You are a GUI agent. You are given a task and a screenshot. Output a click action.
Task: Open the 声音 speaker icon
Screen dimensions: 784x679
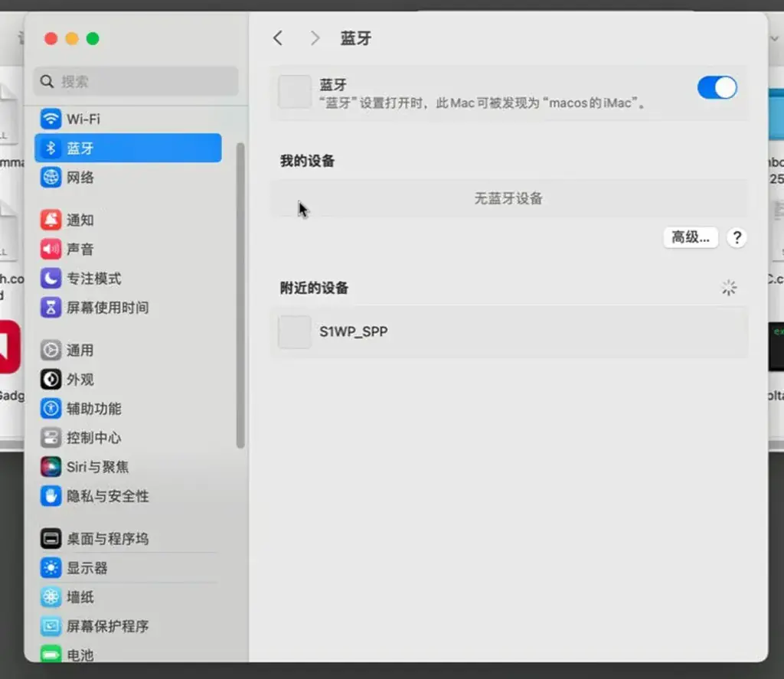point(51,249)
